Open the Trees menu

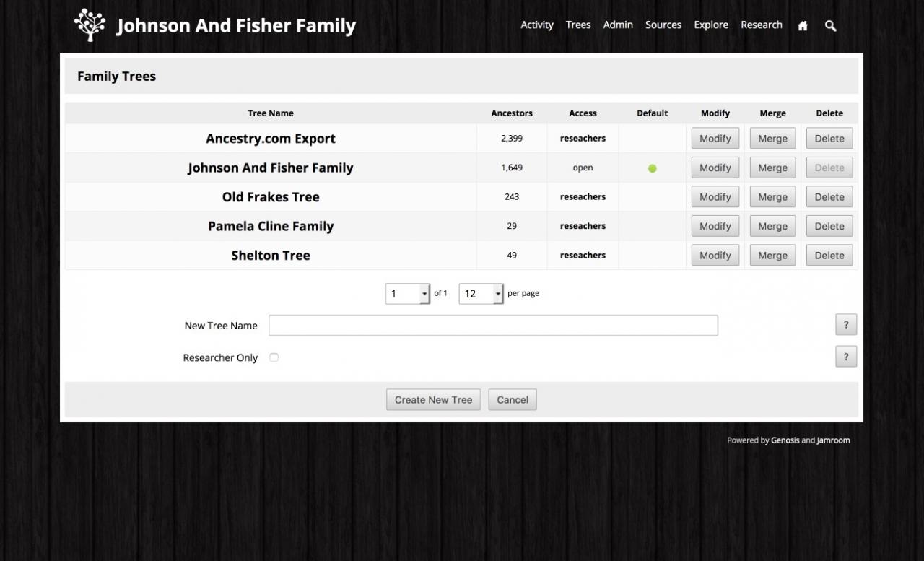578,25
